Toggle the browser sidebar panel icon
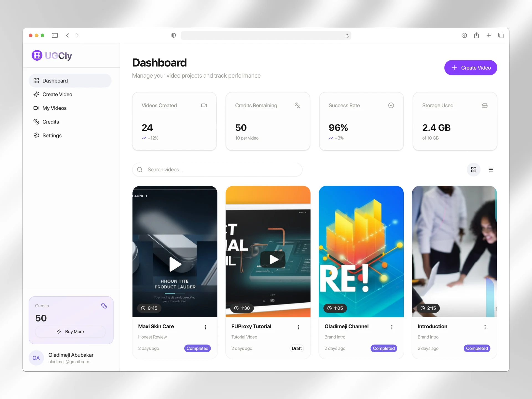The image size is (532, 399). pos(55,35)
